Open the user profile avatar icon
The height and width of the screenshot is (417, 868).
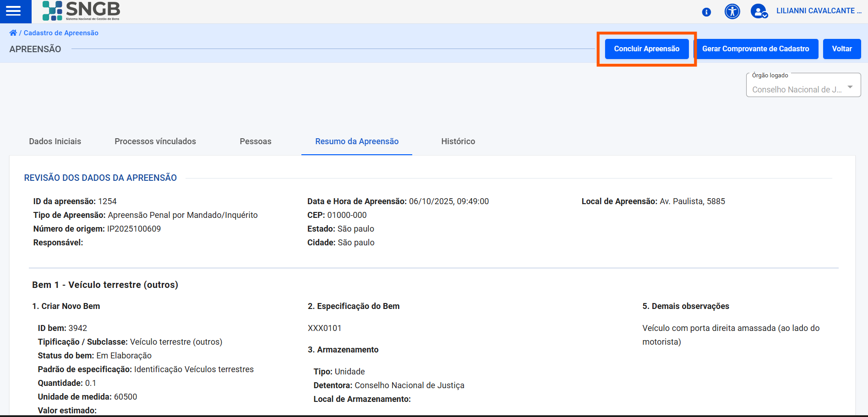pos(758,11)
